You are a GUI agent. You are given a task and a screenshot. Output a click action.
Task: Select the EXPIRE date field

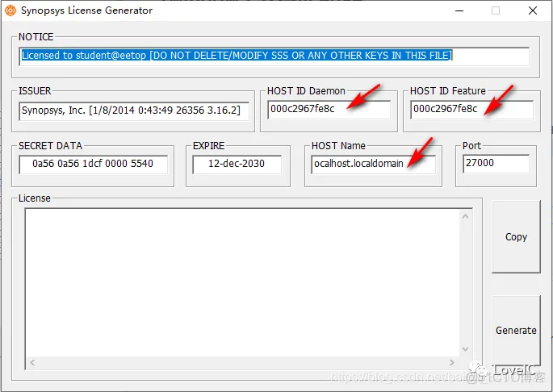pyautogui.click(x=237, y=164)
